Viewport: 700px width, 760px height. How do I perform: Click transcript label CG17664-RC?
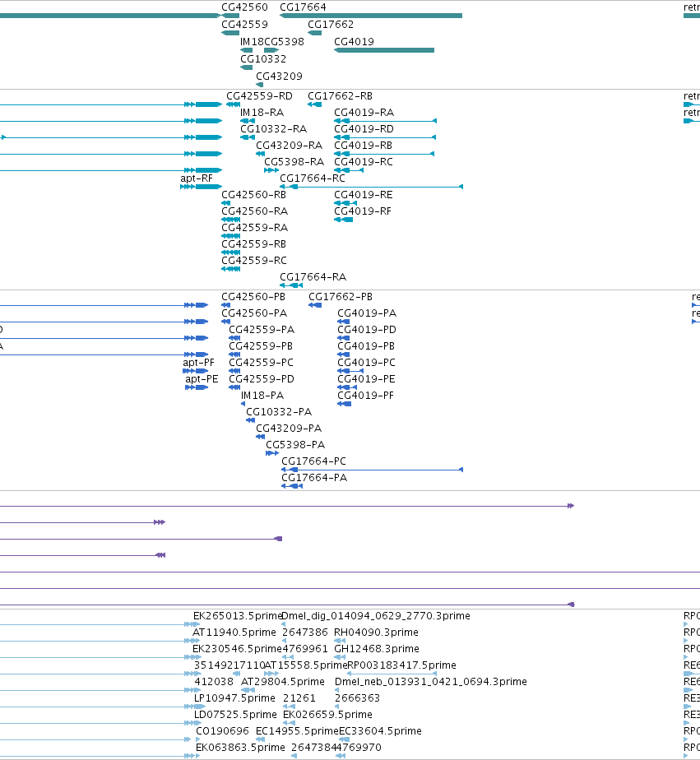pos(313,178)
